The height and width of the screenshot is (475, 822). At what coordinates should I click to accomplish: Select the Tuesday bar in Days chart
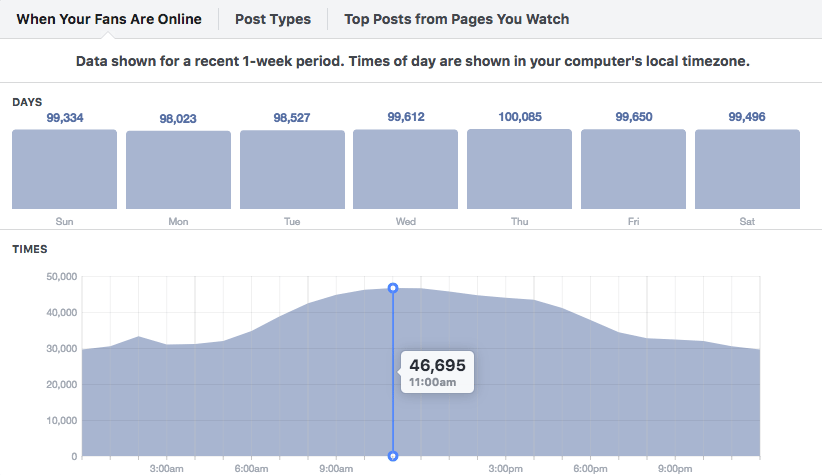(293, 169)
